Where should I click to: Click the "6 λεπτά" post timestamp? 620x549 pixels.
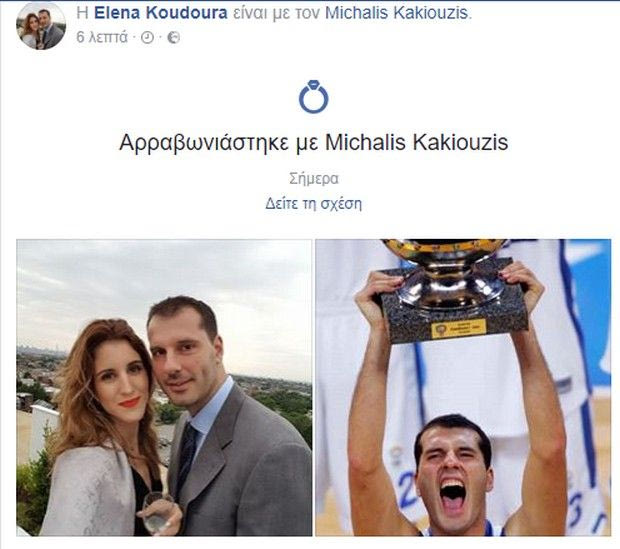pyautogui.click(x=102, y=37)
